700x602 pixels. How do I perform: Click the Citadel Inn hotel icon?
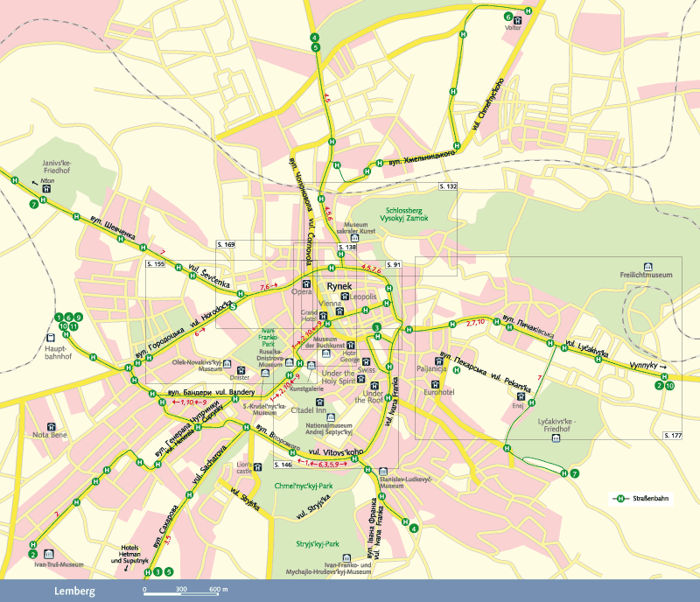coord(319,402)
